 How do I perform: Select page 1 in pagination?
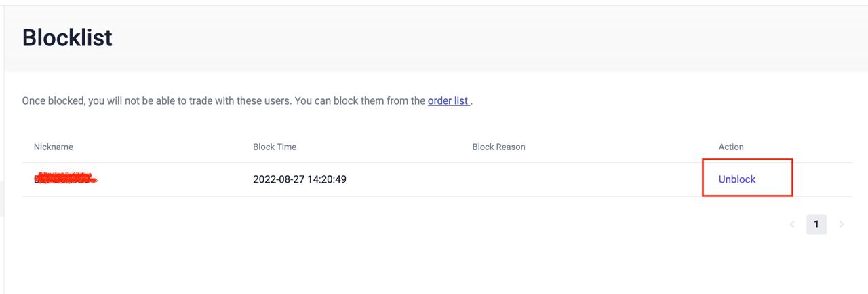click(x=816, y=225)
